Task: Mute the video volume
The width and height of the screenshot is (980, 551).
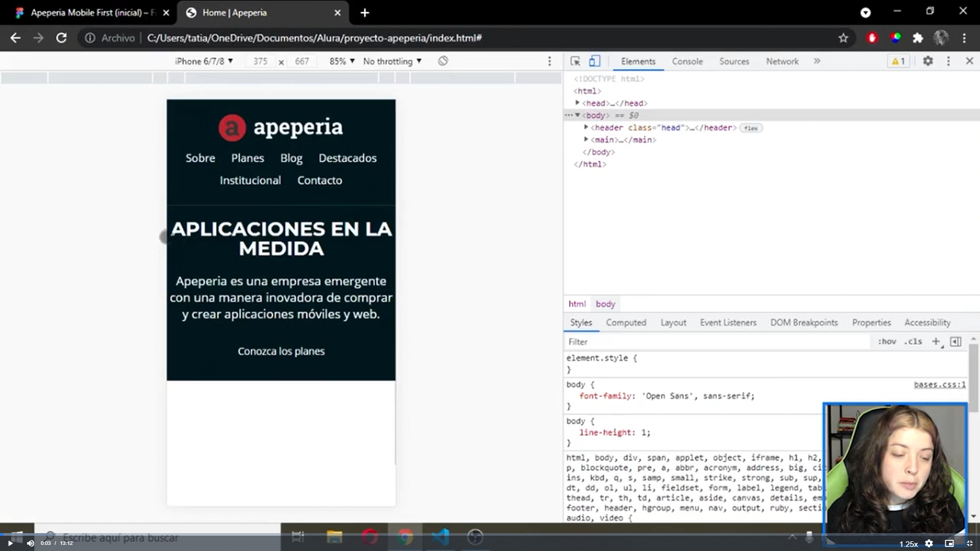Action: point(30,543)
